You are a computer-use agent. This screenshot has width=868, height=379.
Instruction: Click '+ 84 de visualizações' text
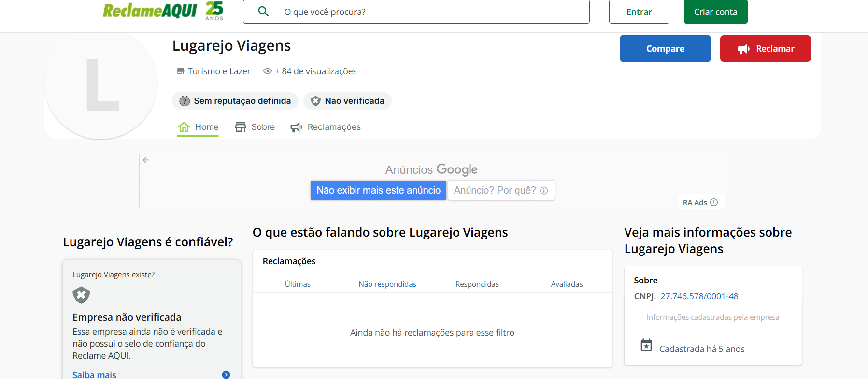click(316, 71)
